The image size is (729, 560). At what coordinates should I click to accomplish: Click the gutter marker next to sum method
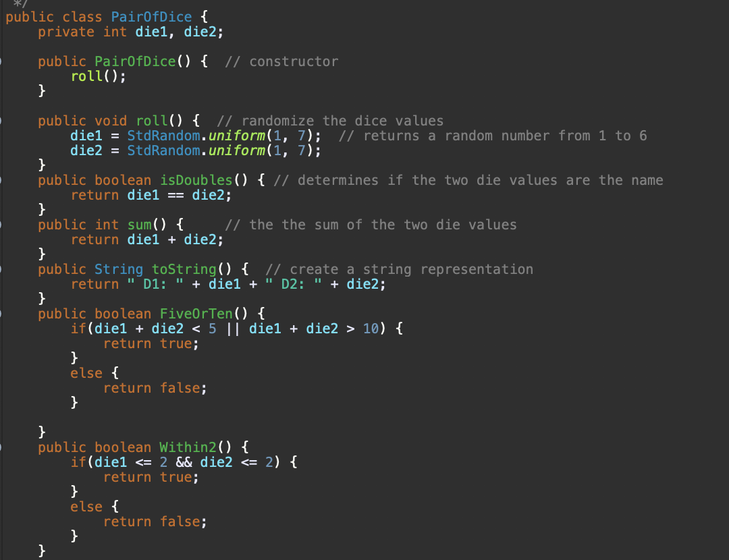(x=2, y=225)
